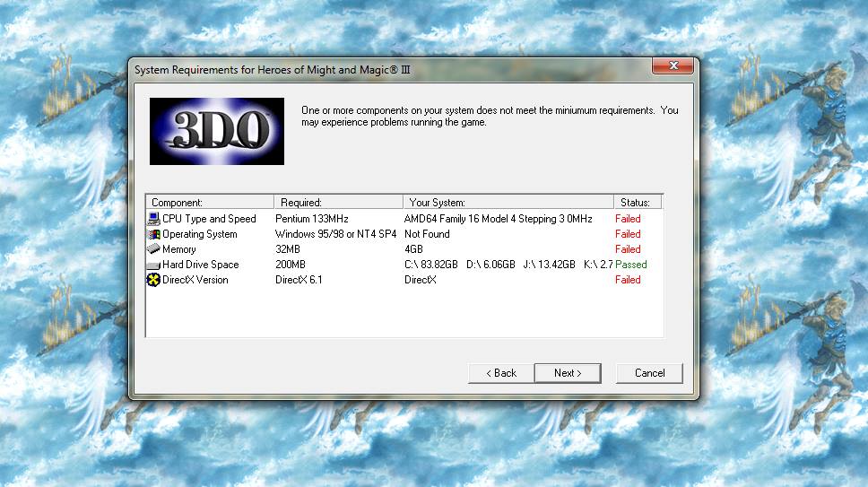Select the Operating System row label

point(199,234)
